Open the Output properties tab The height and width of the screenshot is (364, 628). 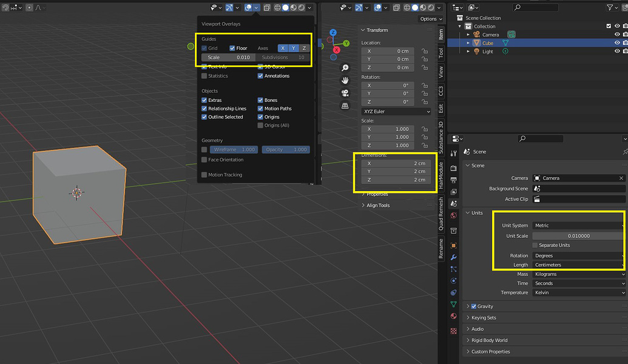point(453,180)
